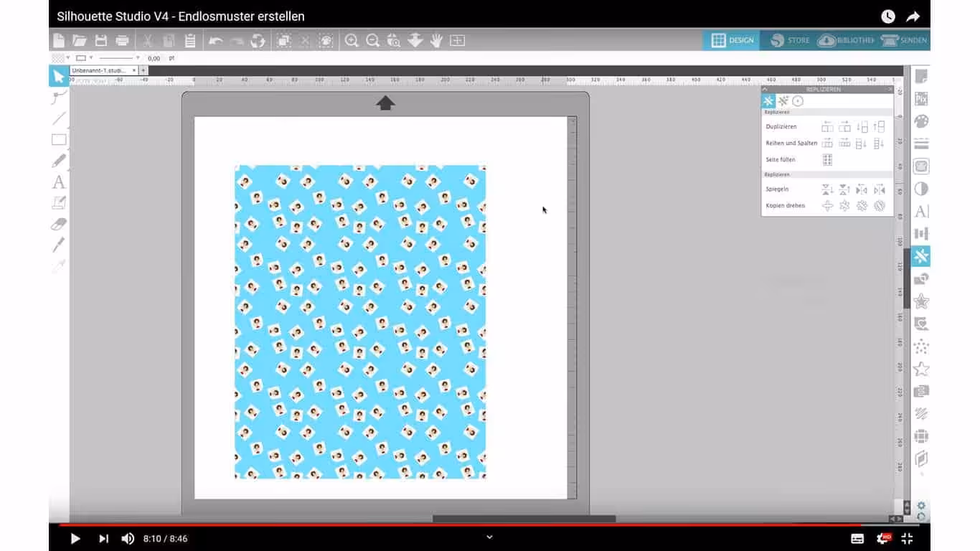Choose the Eraser tool
This screenshot has height=551, width=980.
click(59, 224)
